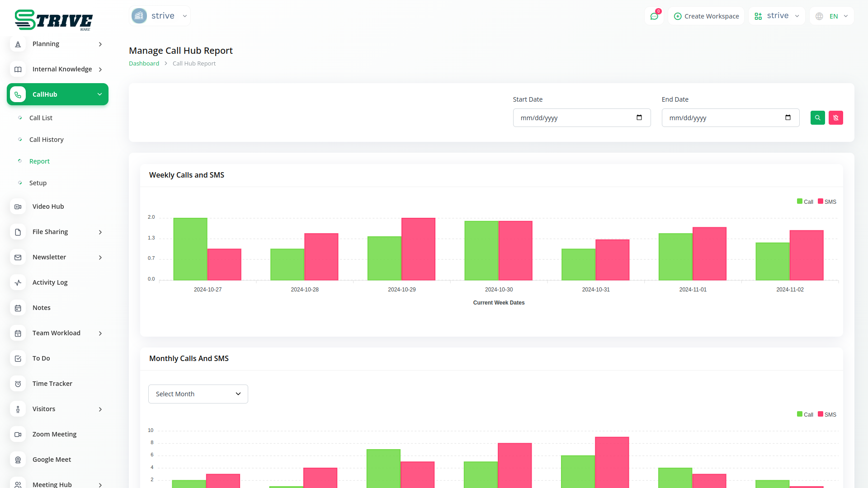868x488 pixels.
Task: Open Call History submenu item
Action: pyautogui.click(x=46, y=140)
